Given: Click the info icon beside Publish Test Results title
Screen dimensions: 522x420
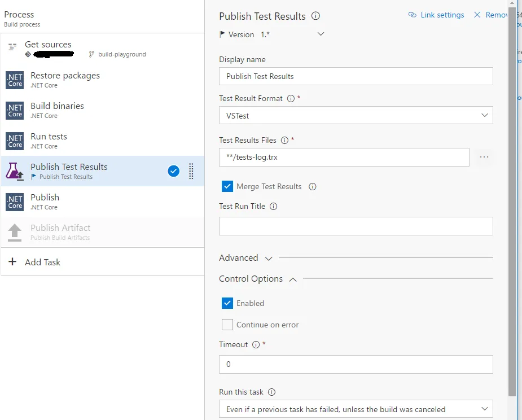Looking at the screenshot, I should coord(316,16).
